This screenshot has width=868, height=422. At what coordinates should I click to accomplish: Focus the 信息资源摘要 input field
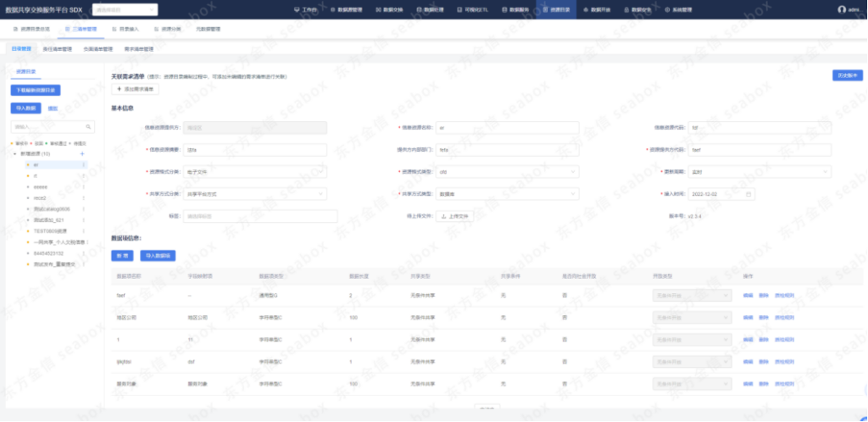point(255,150)
